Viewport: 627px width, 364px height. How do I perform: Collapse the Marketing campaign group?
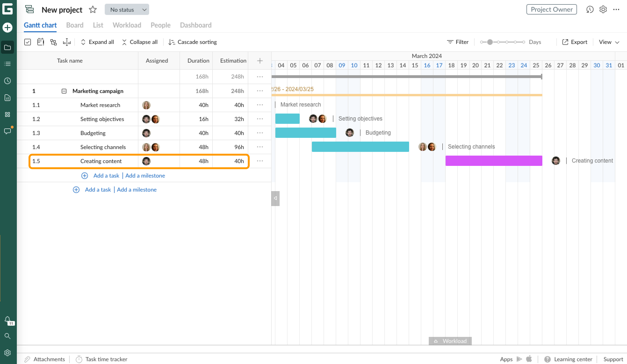[64, 91]
